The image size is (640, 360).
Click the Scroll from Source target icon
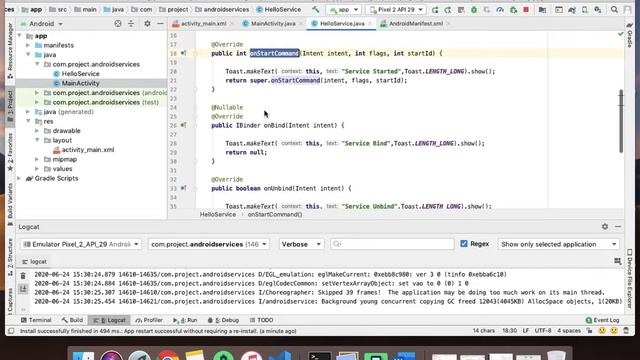pyautogui.click(x=118, y=24)
